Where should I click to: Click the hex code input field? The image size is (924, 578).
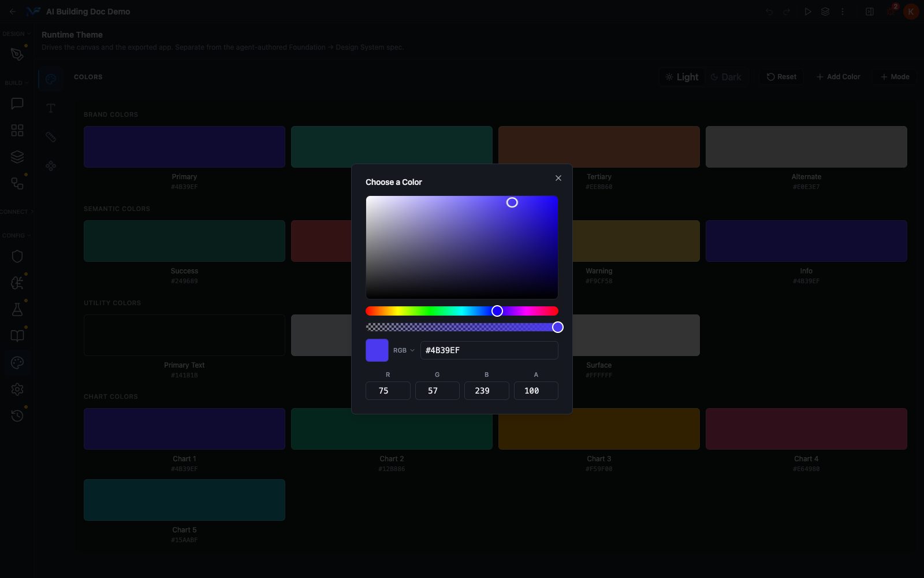(489, 350)
